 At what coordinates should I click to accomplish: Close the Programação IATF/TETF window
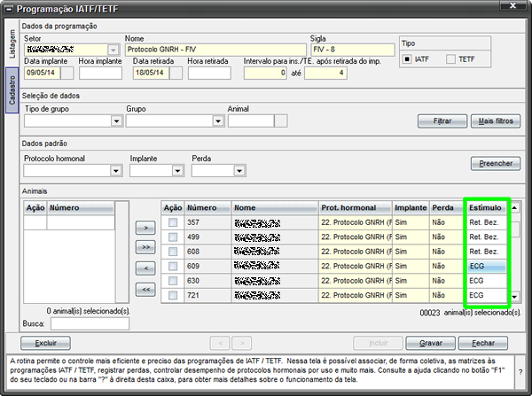coord(513,5)
